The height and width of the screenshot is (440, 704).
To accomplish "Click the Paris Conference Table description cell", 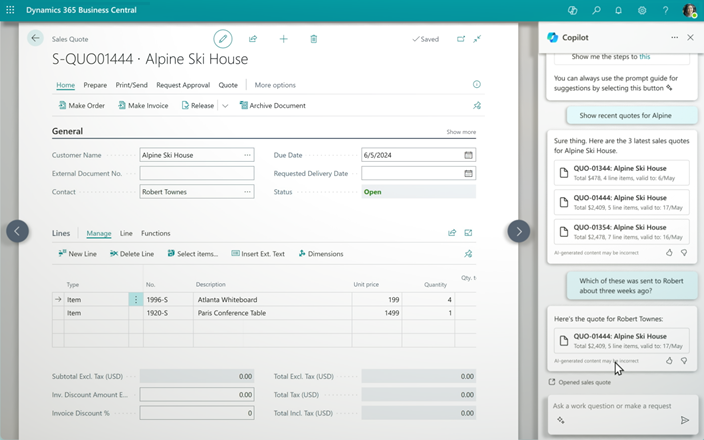I will tap(273, 313).
